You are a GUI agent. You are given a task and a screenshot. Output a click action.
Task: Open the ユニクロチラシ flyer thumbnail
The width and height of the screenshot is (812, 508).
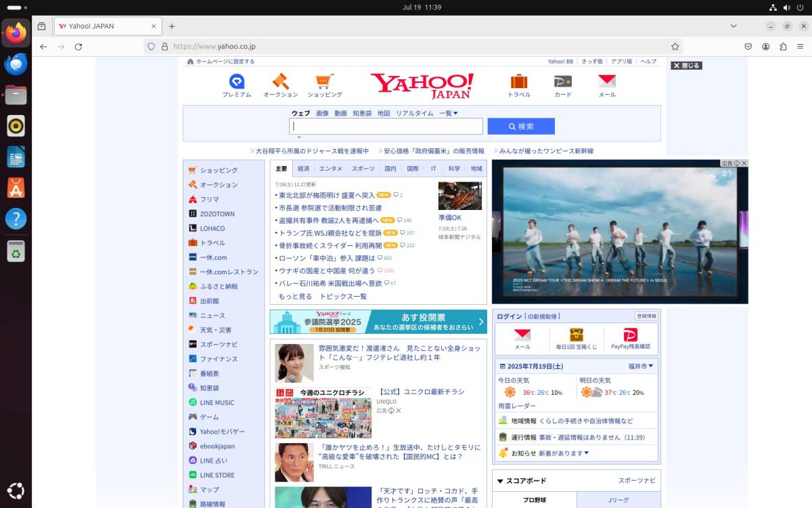323,413
